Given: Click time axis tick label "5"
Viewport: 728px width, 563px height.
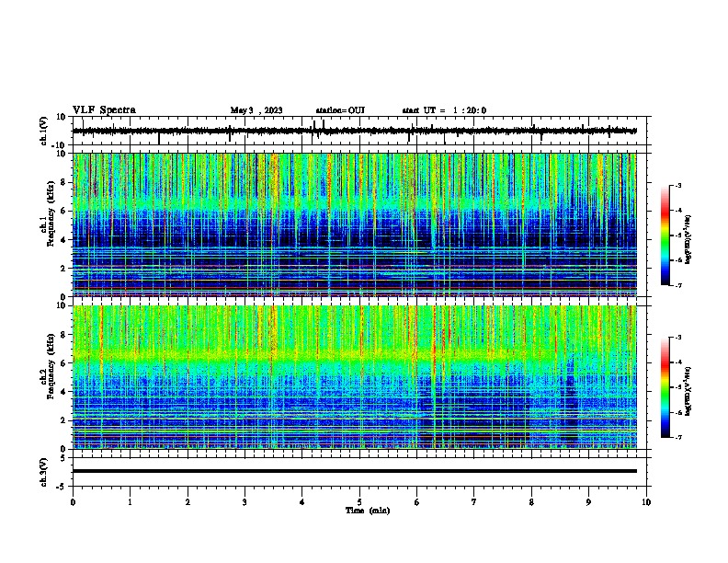Looking at the screenshot, I should [359, 502].
